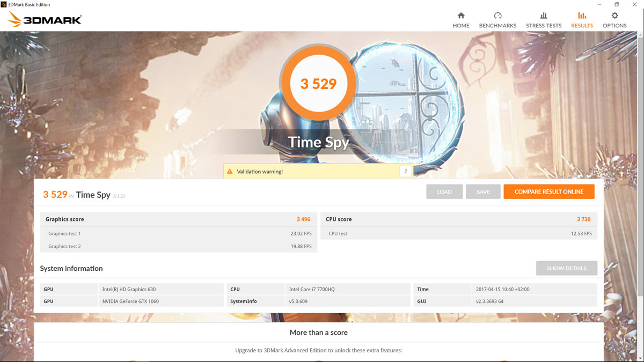644x362 pixels.
Task: Click COMPARE RESULT ONLINE button
Action: (x=549, y=192)
